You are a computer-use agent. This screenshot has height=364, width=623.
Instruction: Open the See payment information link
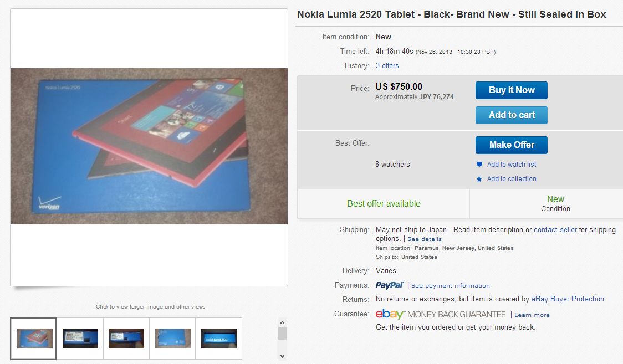[450, 286]
